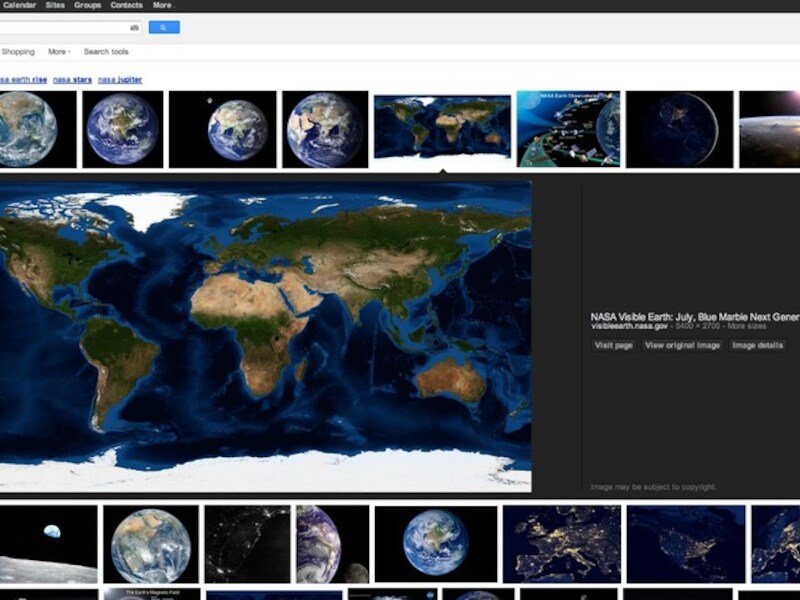Switch to the Shopping tab

(x=18, y=52)
